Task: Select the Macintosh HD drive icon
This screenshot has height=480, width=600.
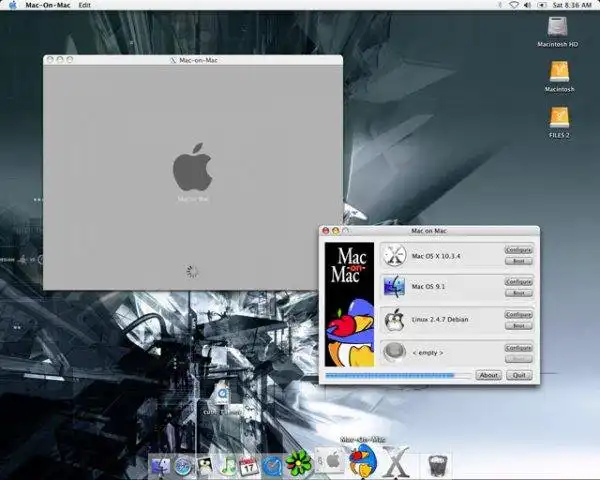Action: click(x=557, y=27)
